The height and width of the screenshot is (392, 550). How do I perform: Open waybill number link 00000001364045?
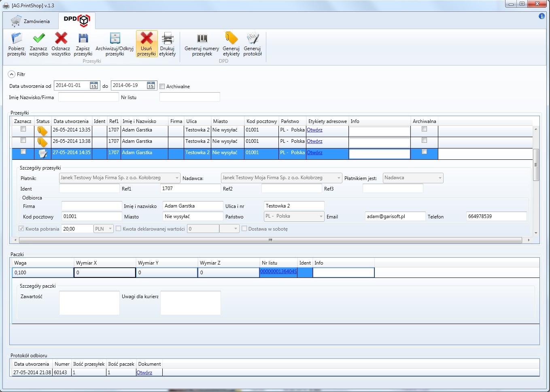click(x=278, y=271)
